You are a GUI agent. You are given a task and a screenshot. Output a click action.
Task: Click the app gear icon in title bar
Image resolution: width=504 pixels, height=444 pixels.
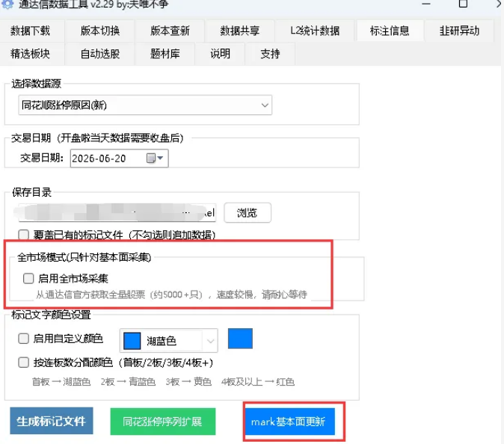point(7,4)
